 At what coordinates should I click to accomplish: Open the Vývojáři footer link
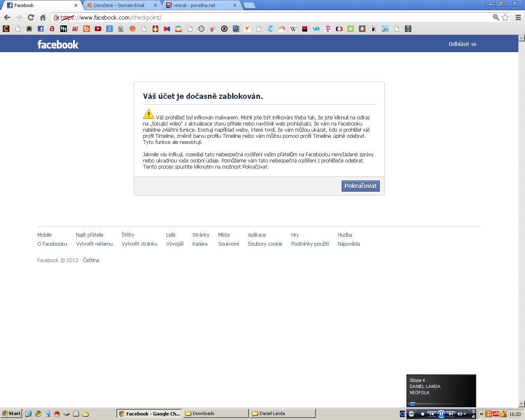(x=175, y=244)
